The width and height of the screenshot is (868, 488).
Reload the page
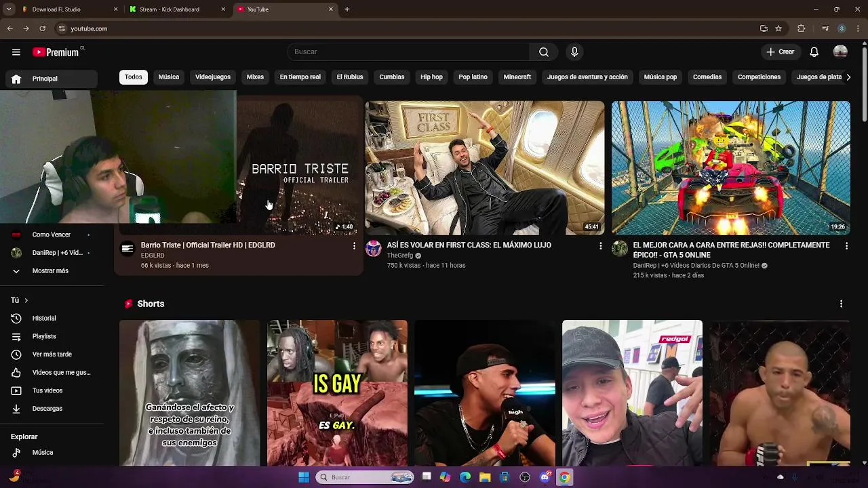pos(42,28)
